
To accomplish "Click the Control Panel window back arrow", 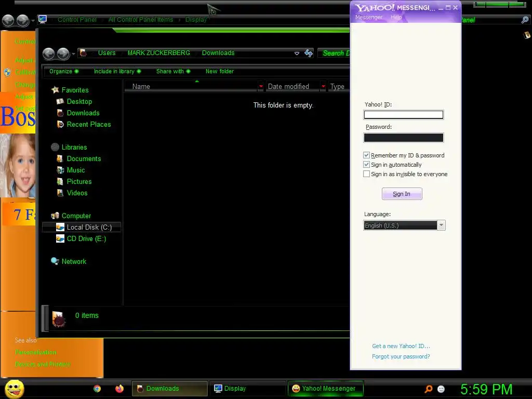I will pos(8,20).
